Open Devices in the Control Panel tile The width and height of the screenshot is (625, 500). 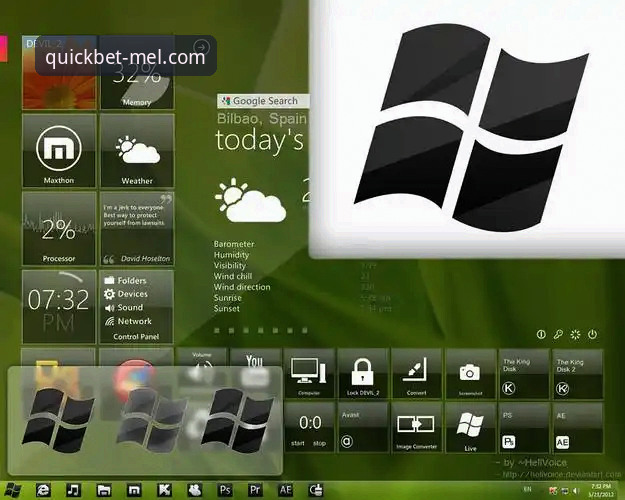[126, 294]
